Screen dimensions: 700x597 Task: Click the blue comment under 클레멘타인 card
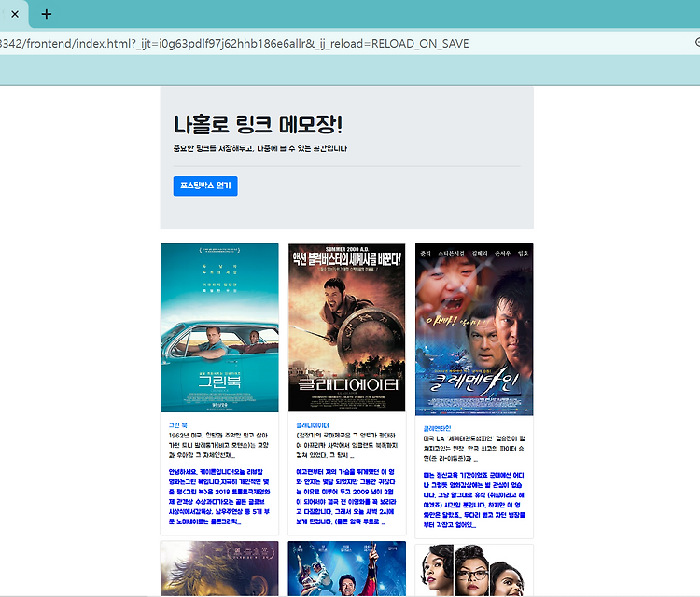tap(474, 500)
